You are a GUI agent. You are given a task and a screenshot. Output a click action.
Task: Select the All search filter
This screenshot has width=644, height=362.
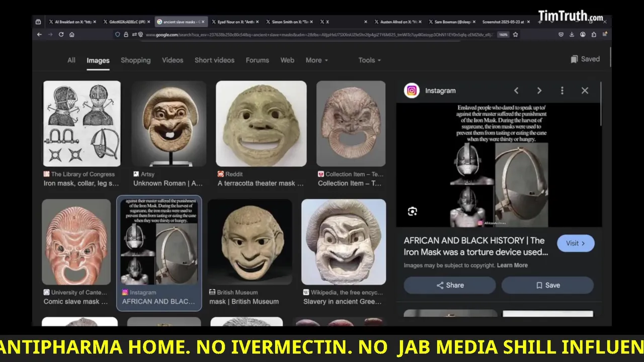tap(71, 60)
